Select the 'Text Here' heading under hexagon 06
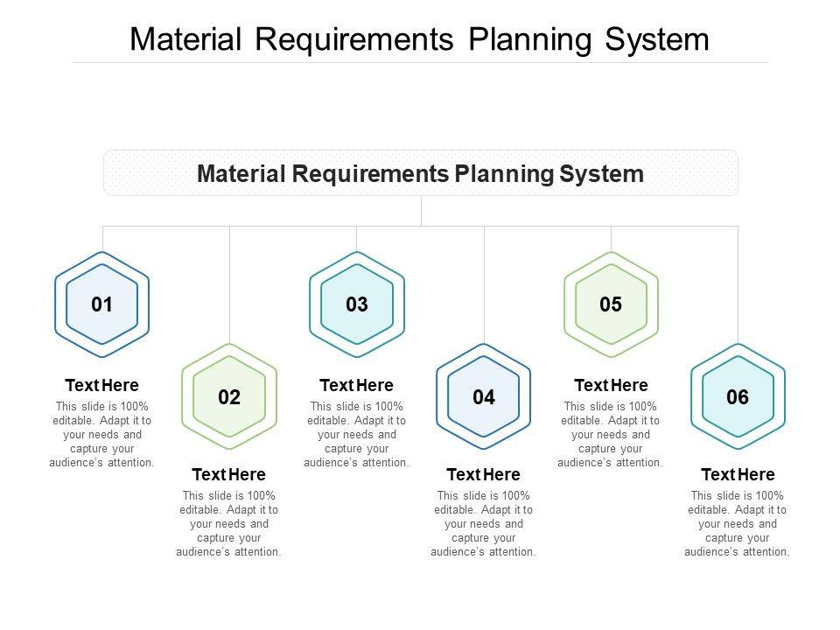 (738, 475)
